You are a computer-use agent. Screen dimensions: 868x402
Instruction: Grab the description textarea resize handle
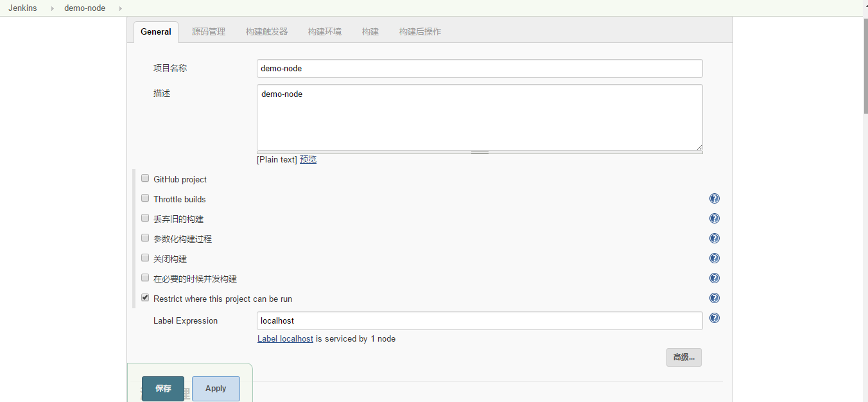click(480, 152)
